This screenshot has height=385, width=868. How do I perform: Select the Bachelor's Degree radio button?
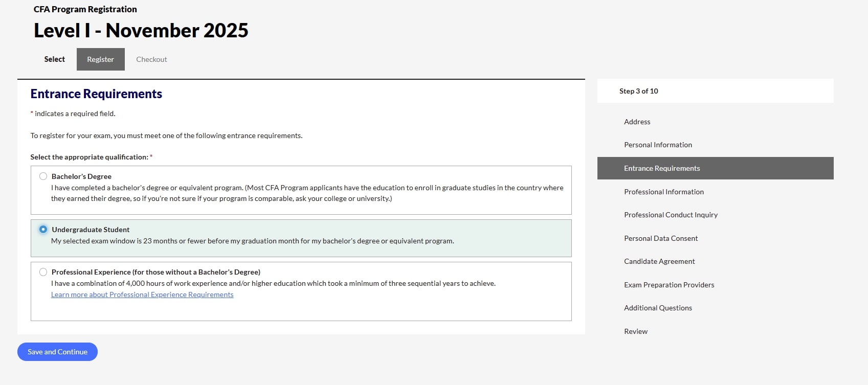43,176
